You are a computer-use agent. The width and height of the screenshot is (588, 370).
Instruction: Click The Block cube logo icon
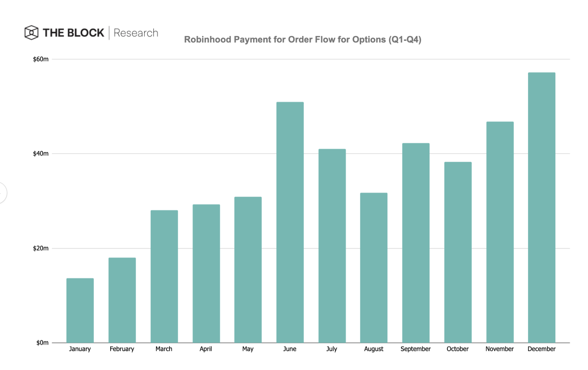(31, 33)
